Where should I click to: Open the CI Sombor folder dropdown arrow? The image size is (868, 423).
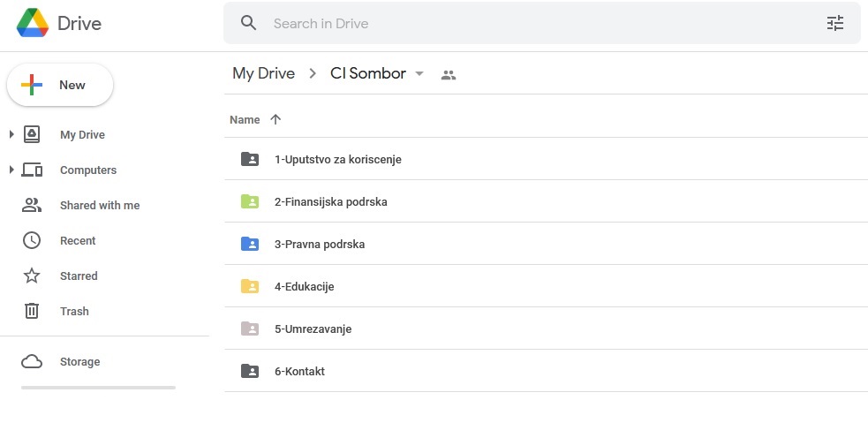click(419, 73)
